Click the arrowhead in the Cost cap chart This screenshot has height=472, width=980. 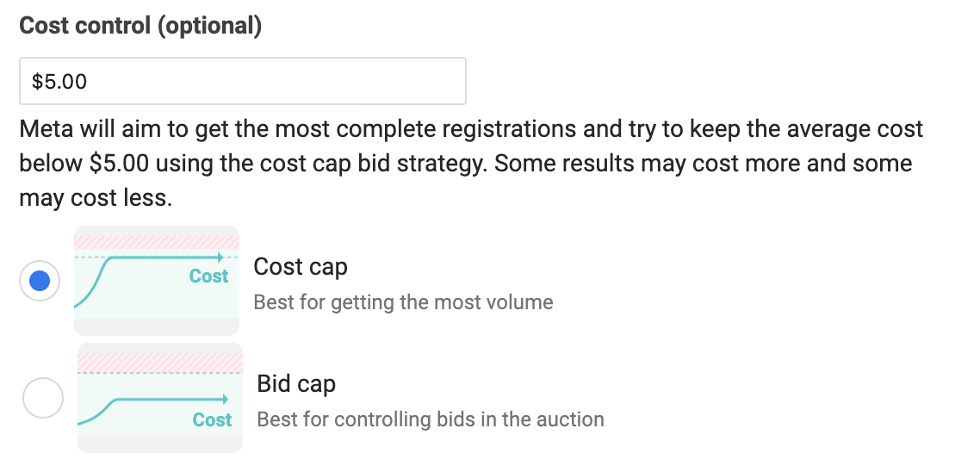[220, 257]
